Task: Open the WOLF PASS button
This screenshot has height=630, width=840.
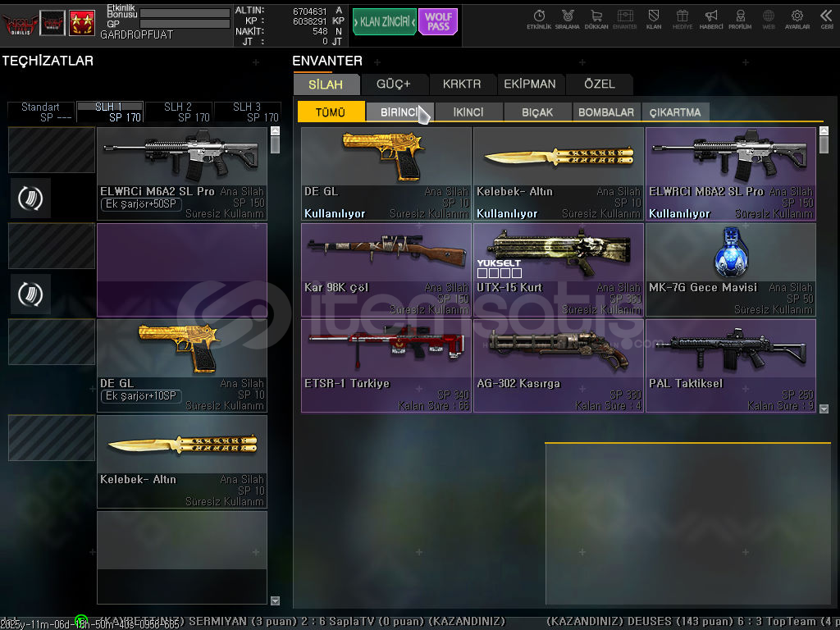Action: pyautogui.click(x=438, y=21)
